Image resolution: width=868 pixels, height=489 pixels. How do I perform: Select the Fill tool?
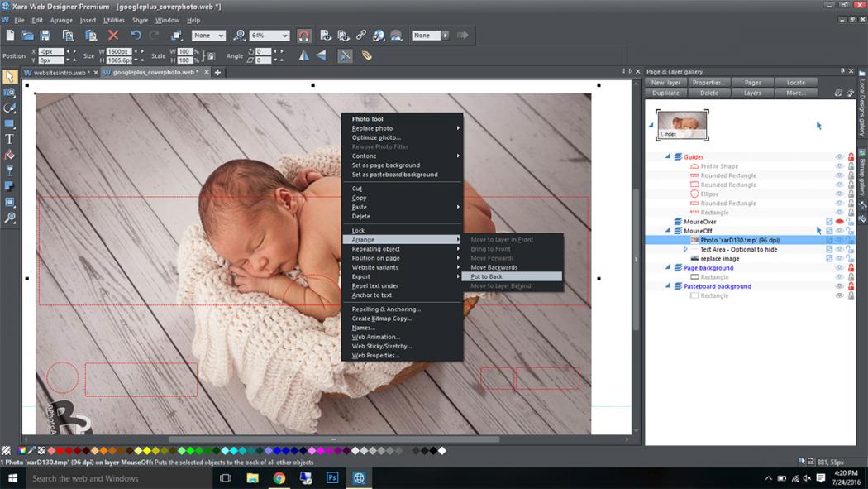point(9,155)
